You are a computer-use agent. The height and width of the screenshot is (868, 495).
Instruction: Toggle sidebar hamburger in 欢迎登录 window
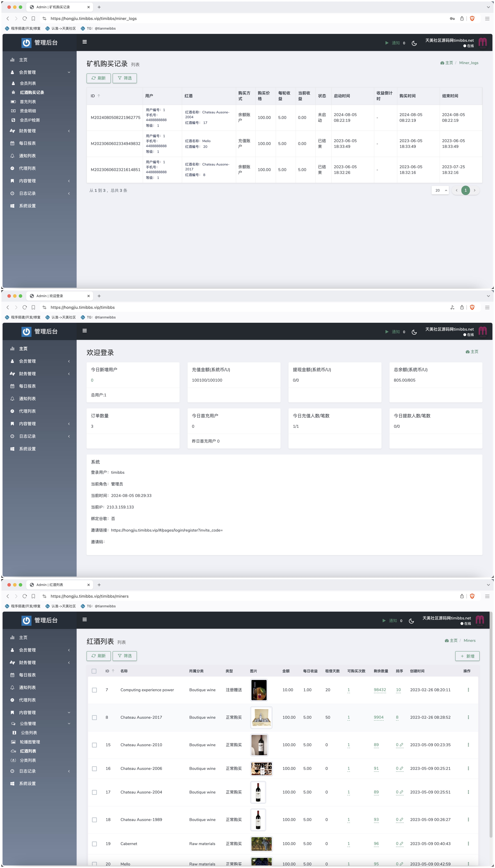click(85, 330)
